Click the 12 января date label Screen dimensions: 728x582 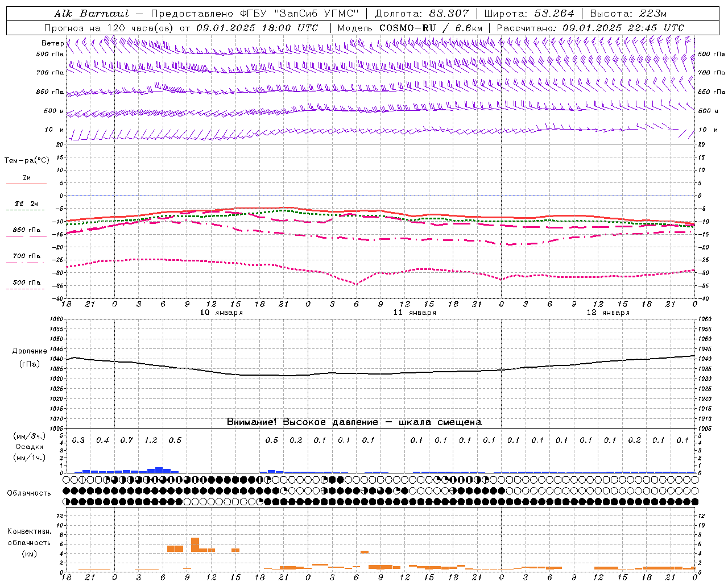608,313
